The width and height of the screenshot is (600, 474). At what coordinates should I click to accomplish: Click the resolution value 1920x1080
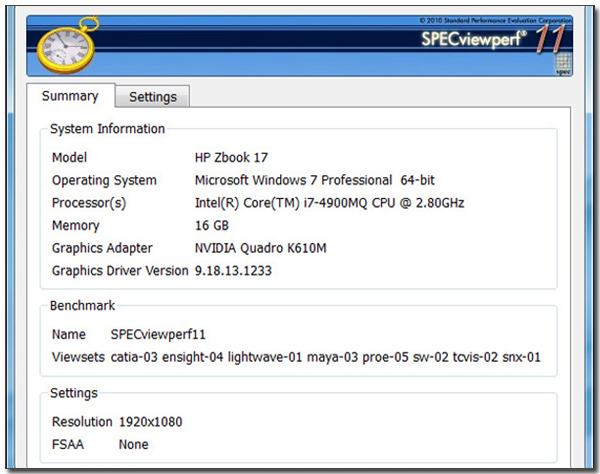(x=150, y=422)
